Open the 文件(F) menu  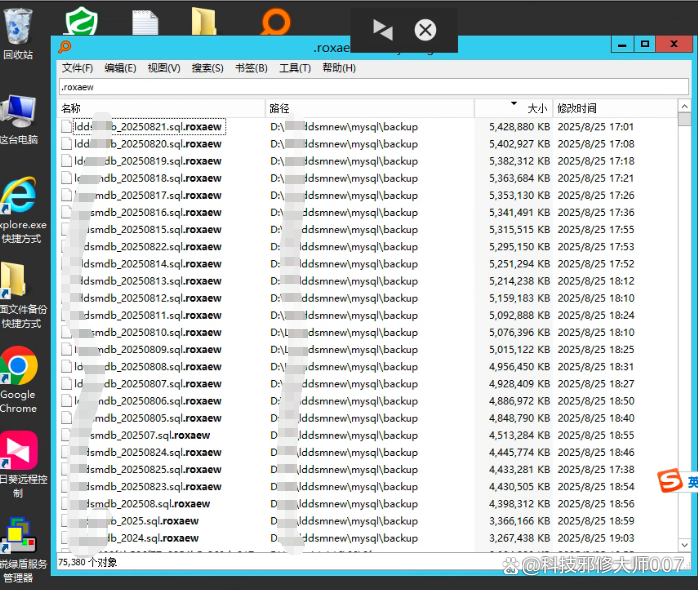[77, 68]
